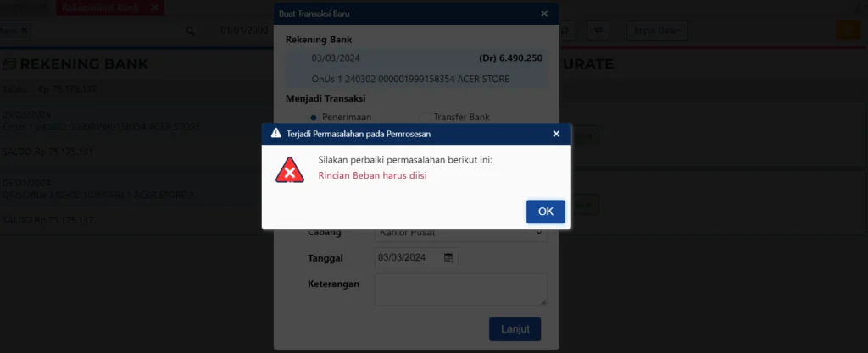Select the Transfer Bank radio option
Viewport: 868px width, 353px height.
tap(425, 117)
